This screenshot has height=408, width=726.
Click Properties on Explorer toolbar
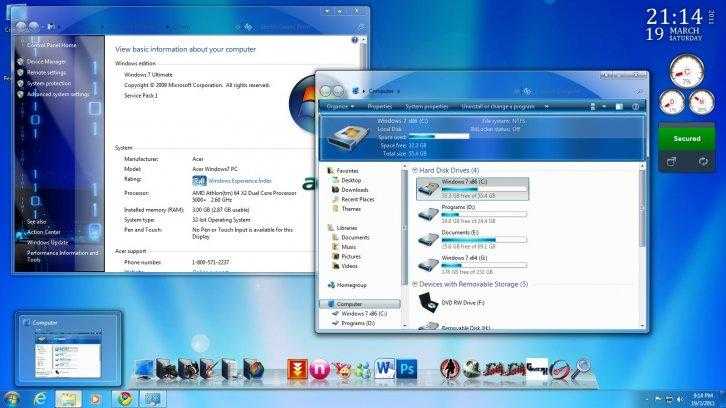(x=380, y=107)
